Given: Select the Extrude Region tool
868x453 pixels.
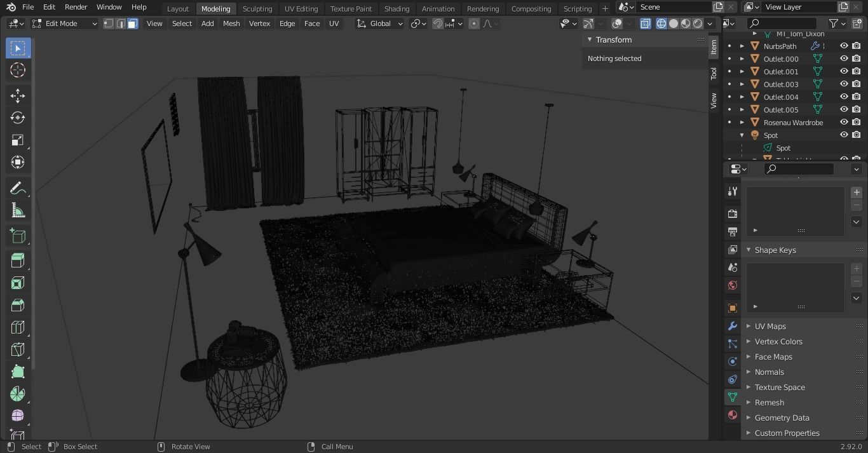Looking at the screenshot, I should (x=18, y=260).
